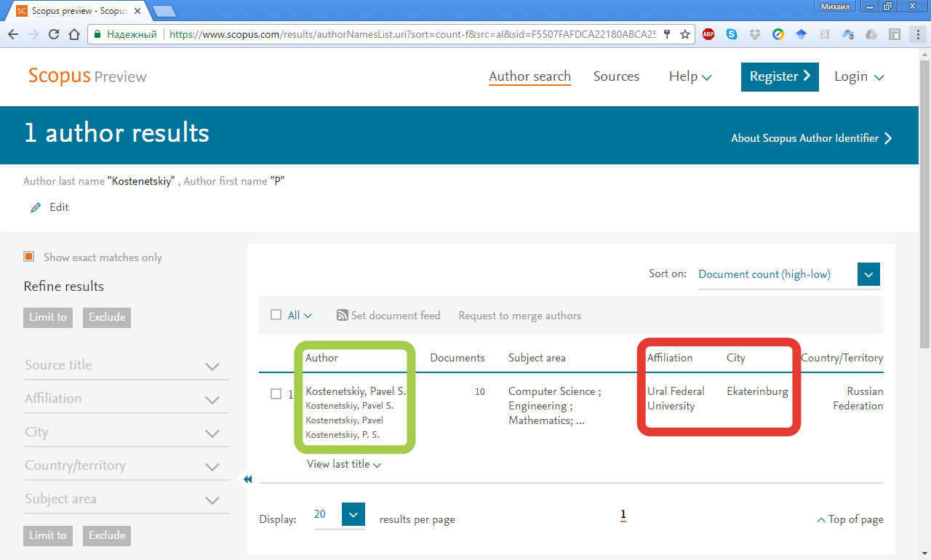Open the Sources menu item
The image size is (931, 560).
(616, 76)
